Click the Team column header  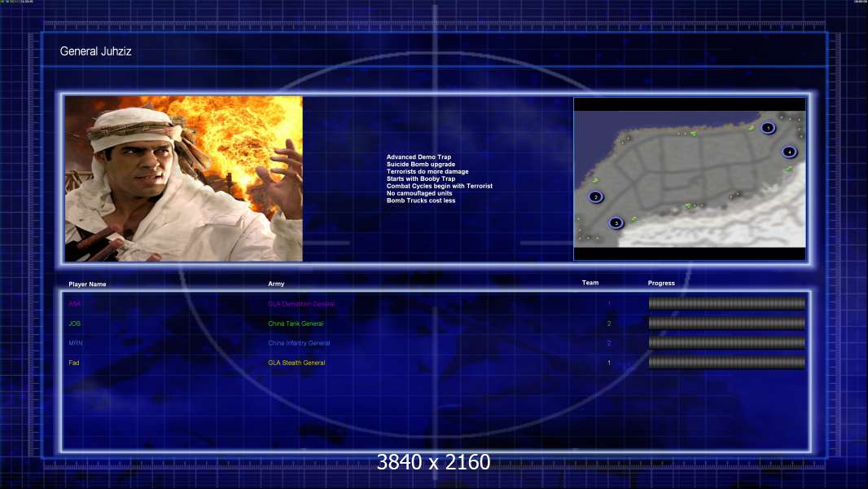tap(590, 283)
